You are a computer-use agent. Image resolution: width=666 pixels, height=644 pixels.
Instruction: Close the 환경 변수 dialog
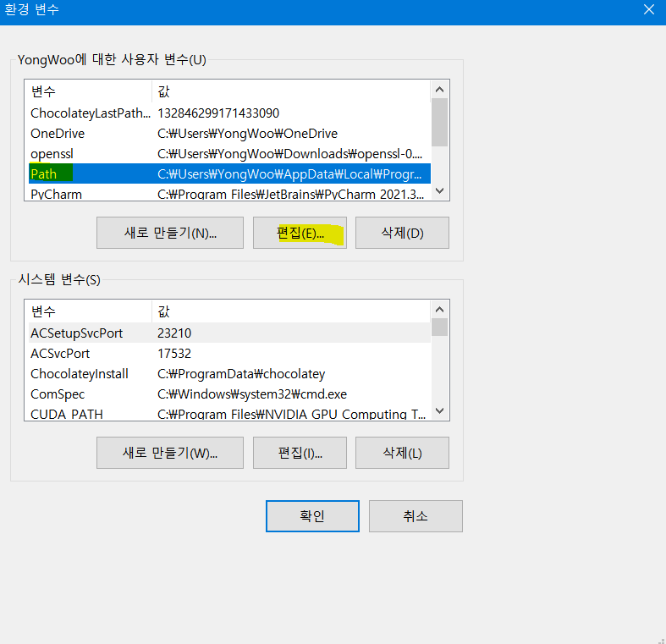point(649,9)
